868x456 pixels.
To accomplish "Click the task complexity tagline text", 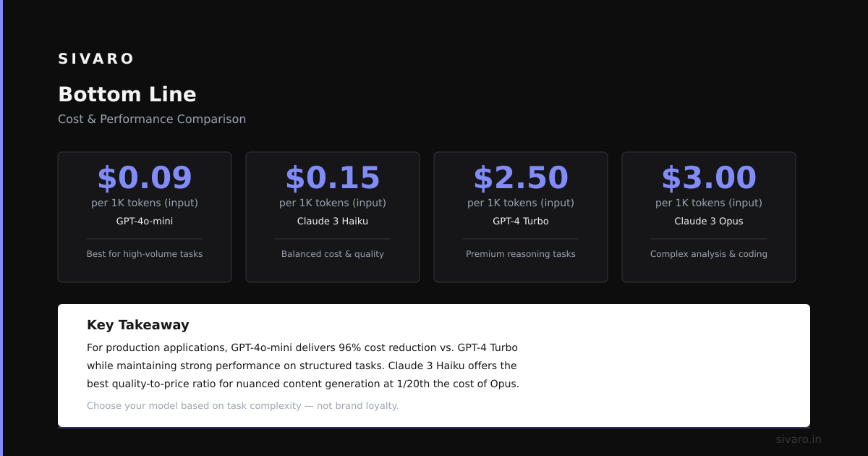I will [x=243, y=405].
